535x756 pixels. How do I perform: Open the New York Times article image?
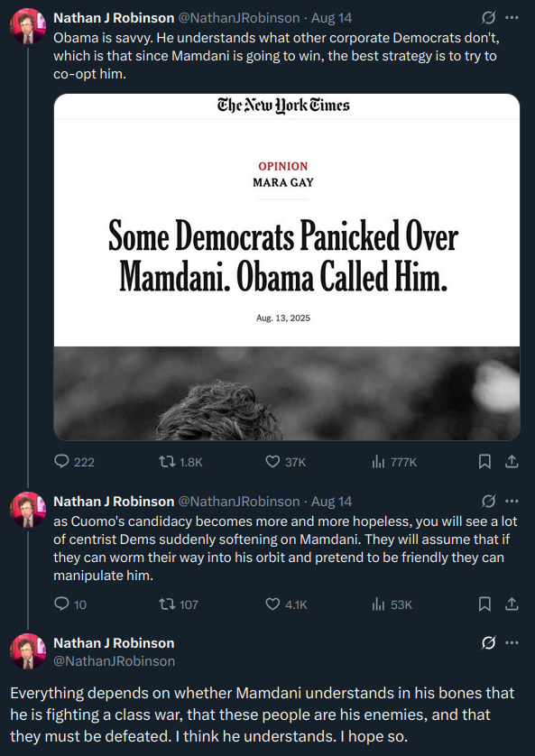click(287, 267)
